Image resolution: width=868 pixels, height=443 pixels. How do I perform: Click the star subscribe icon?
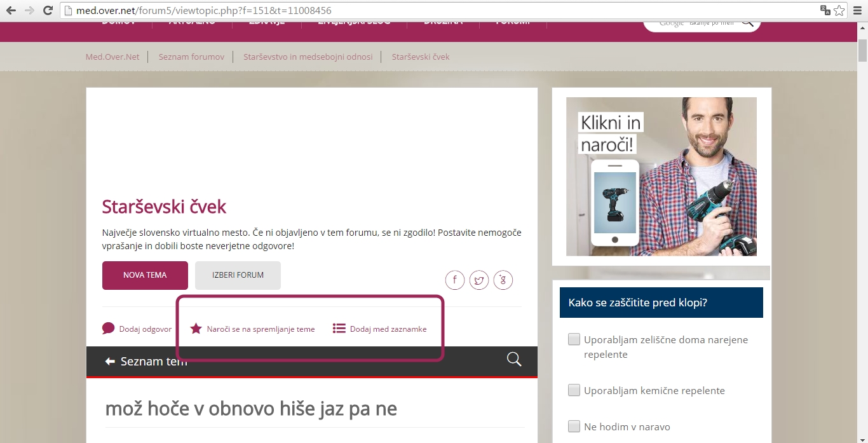pyautogui.click(x=196, y=329)
